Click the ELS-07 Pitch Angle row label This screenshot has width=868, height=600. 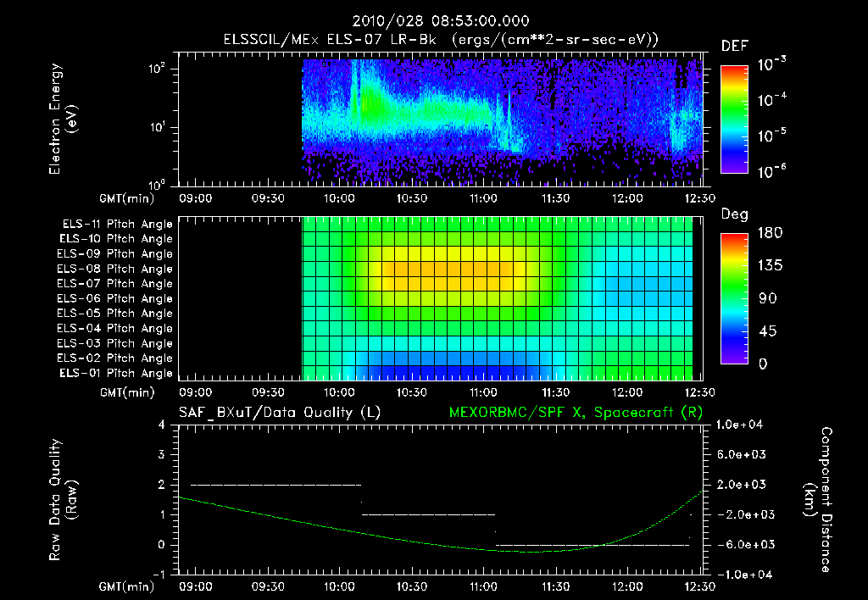click(x=114, y=283)
